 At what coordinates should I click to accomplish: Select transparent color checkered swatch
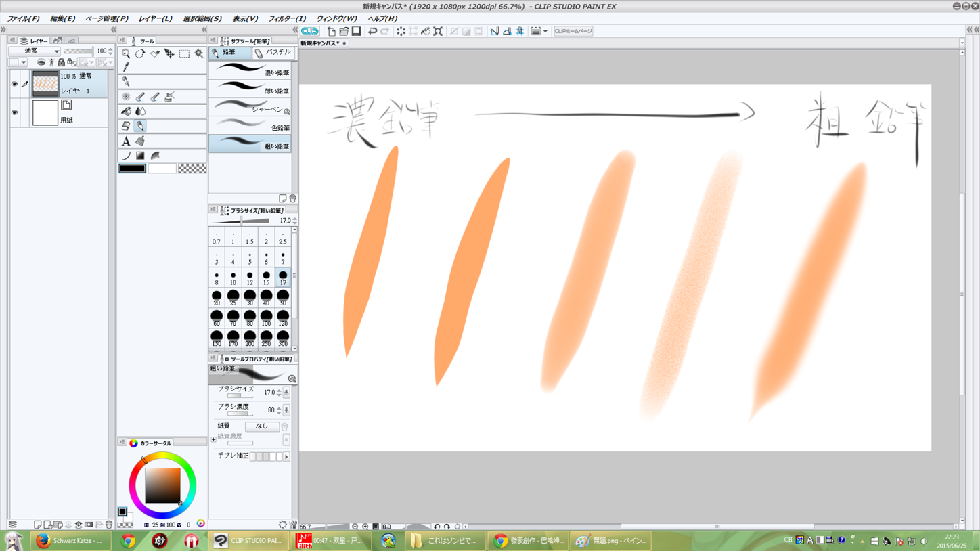(x=192, y=168)
